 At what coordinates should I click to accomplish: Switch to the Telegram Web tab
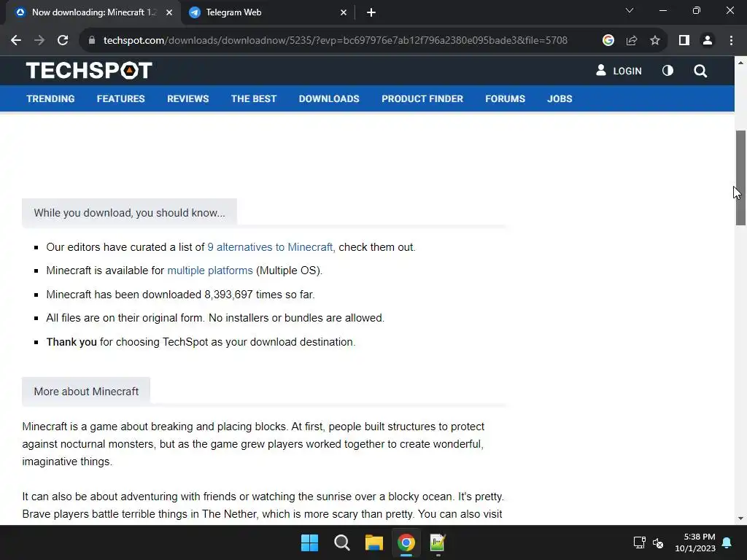coord(267,12)
